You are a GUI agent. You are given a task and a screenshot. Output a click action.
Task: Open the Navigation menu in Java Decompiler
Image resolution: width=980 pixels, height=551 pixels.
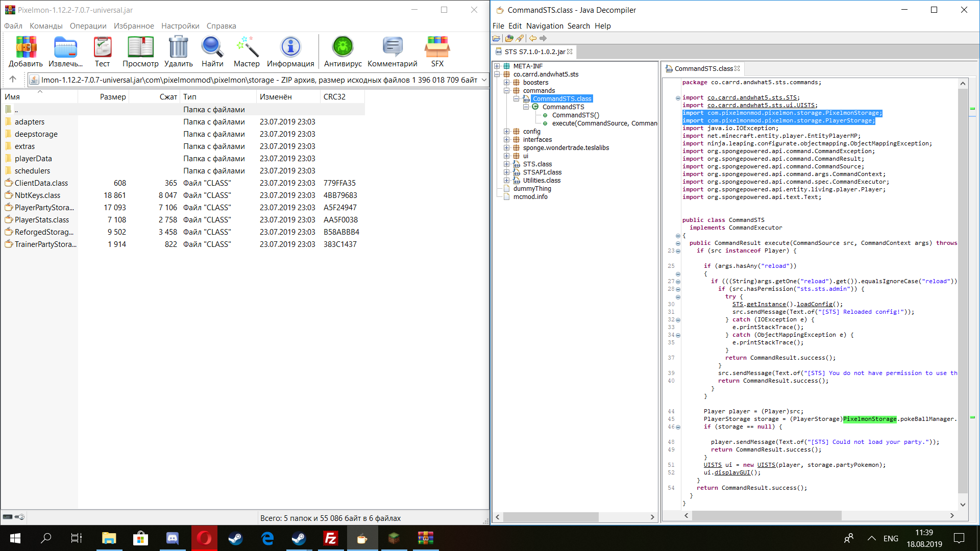coord(545,26)
